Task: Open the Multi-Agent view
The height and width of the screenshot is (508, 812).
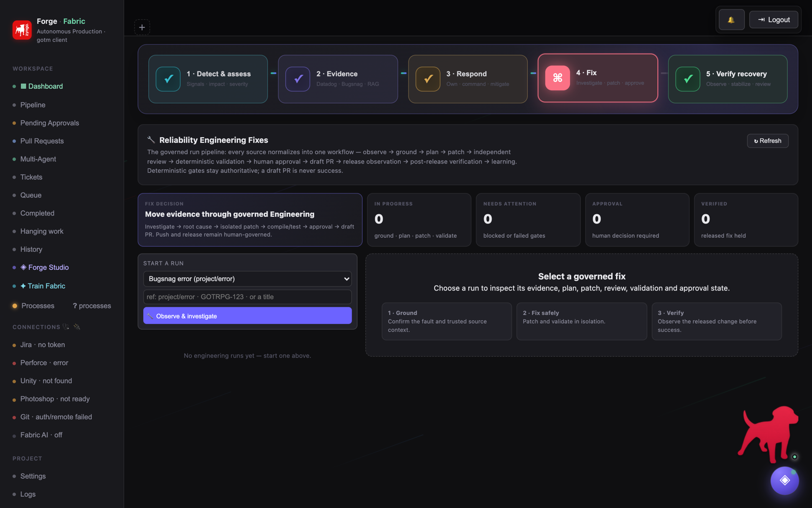Action: (38, 159)
